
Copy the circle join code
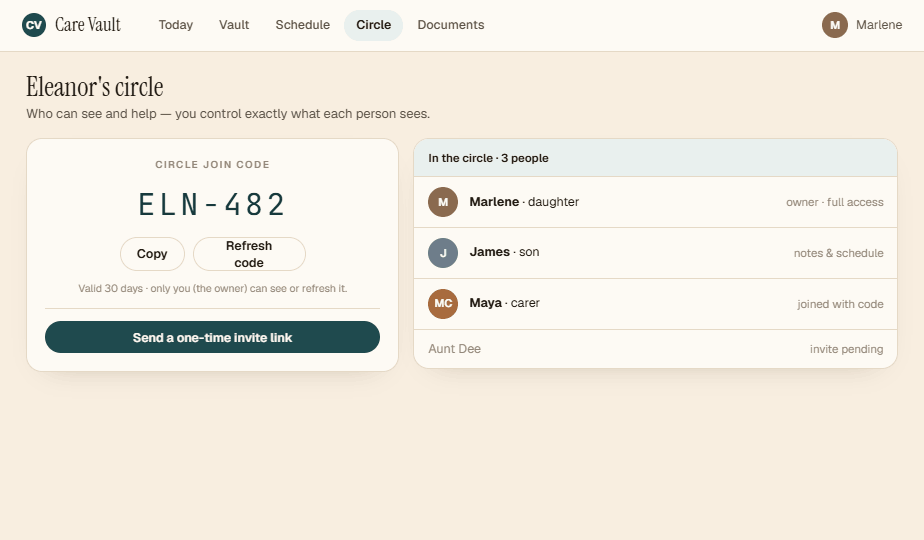(152, 254)
